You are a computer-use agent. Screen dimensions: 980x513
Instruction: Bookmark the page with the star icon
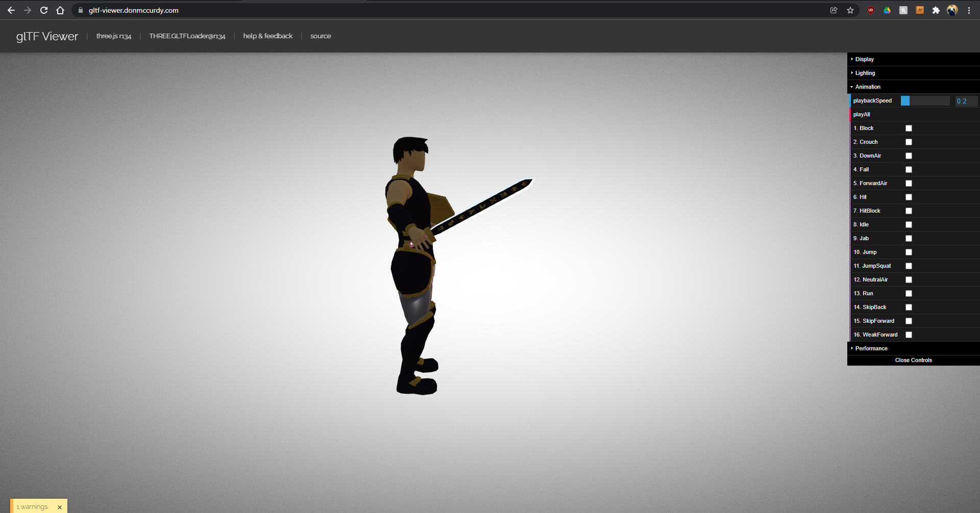(850, 10)
